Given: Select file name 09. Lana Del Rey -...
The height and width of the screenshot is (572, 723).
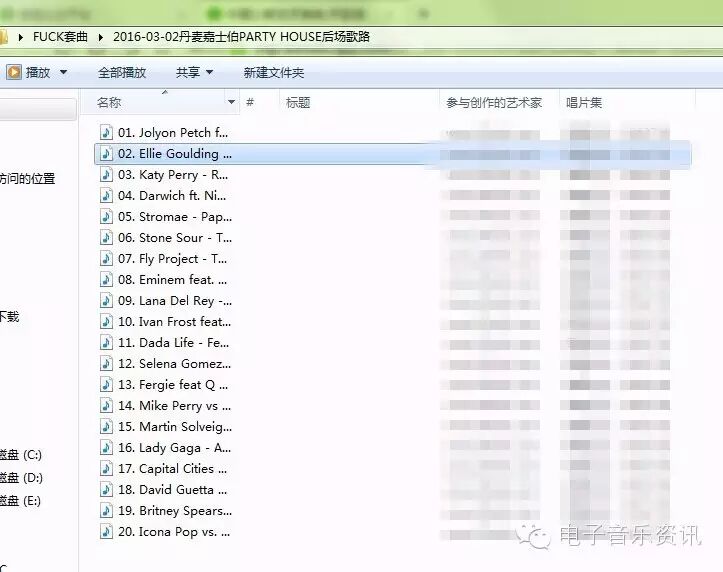Looking at the screenshot, I should click(175, 301).
